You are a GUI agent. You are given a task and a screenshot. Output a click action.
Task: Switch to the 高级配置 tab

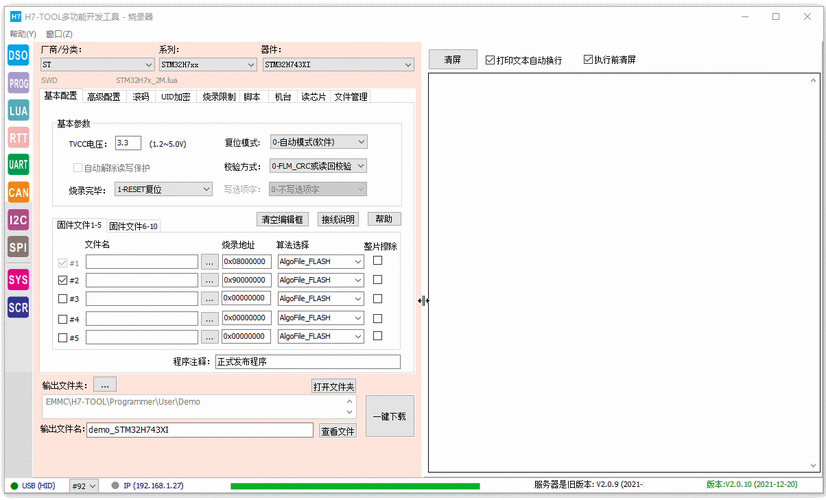103,97
